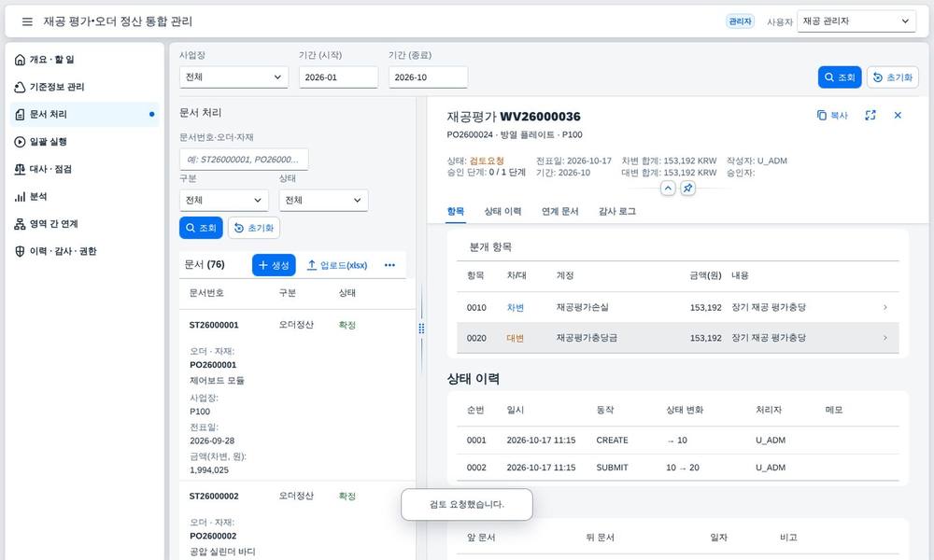Toggle fullscreen for the detail panel

pyautogui.click(x=870, y=116)
